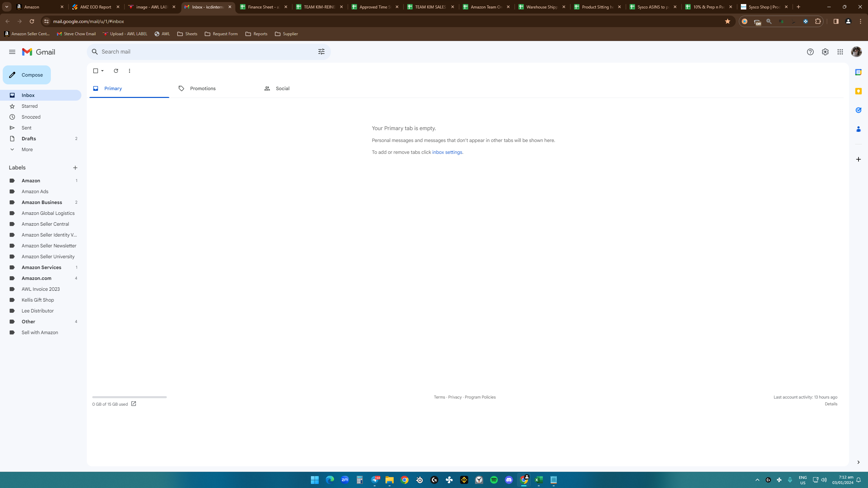Bookmark this page with the star icon

pos(727,21)
